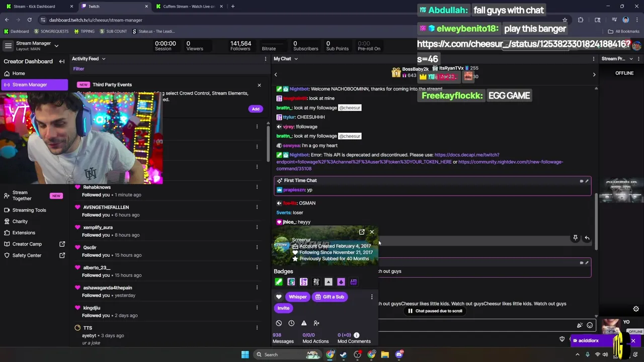The width and height of the screenshot is (644, 362).
Task: Open user card more options kebab
Action: coord(372,297)
